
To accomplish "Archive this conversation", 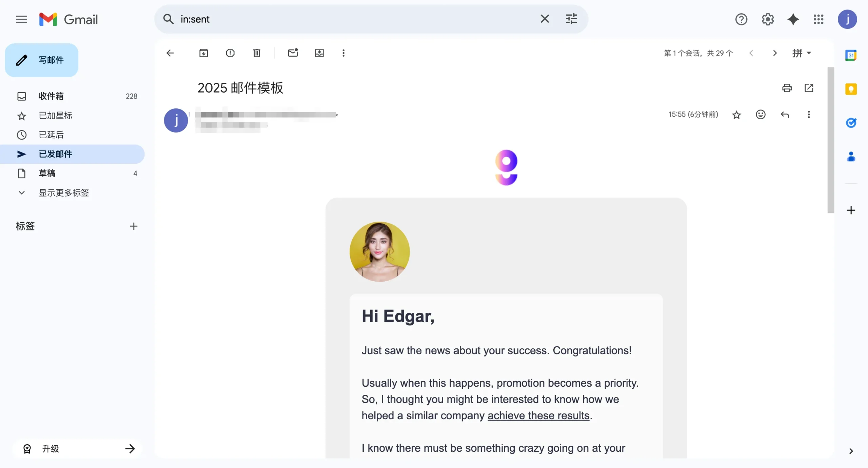I will point(204,53).
